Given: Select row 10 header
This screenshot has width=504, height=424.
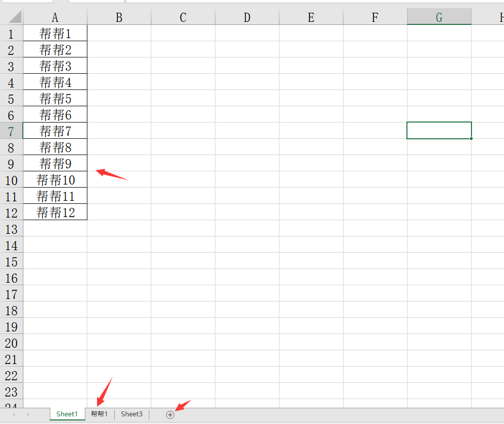Looking at the screenshot, I should (11, 180).
